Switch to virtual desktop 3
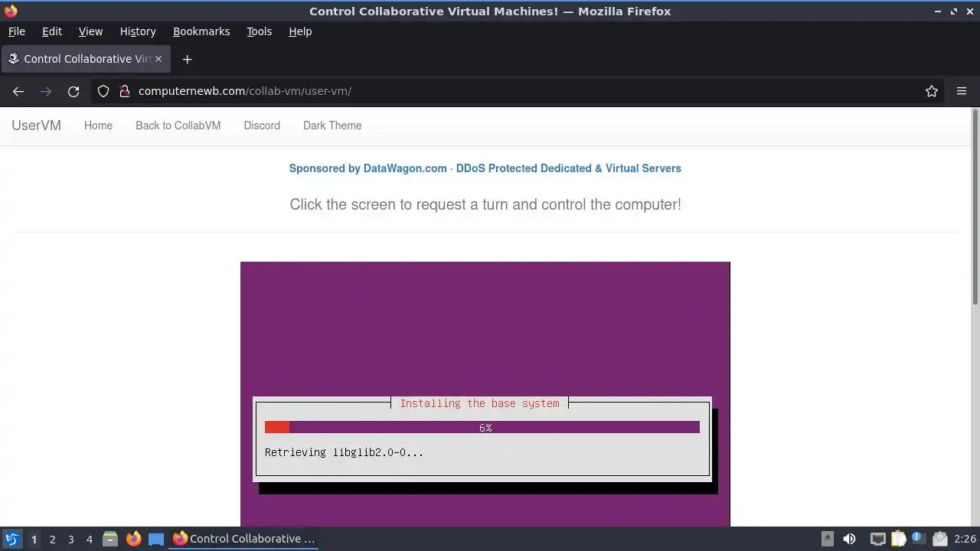This screenshot has width=980, height=551. (x=71, y=539)
